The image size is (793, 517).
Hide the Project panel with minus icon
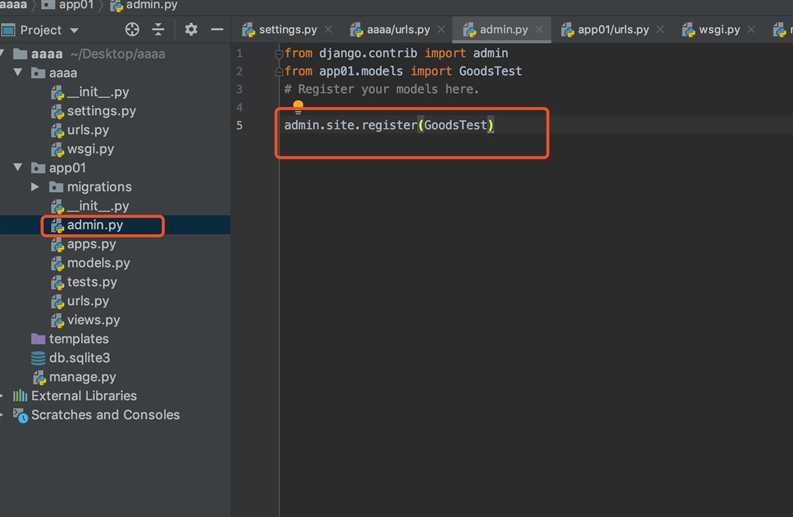(x=217, y=30)
